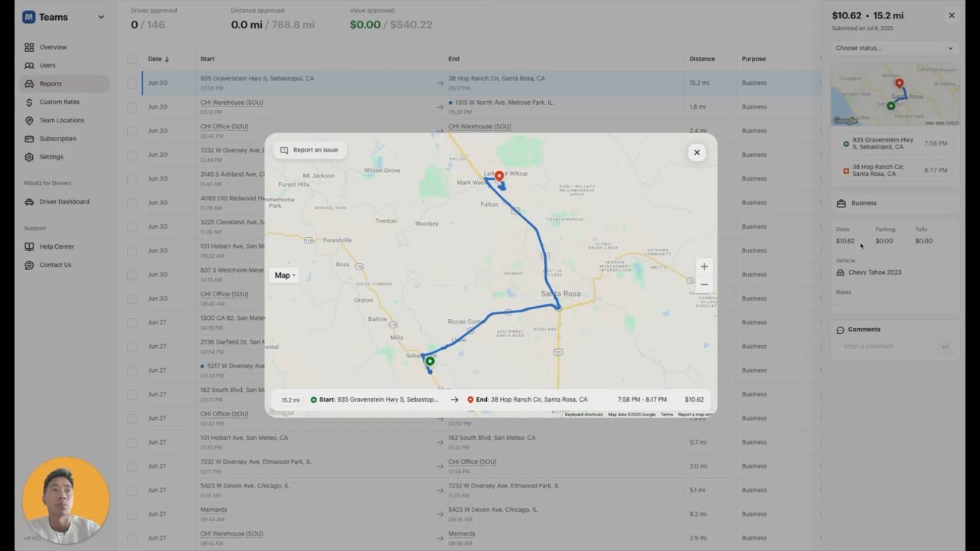Expand the Teams switcher chevron
The image size is (980, 551).
click(x=101, y=17)
